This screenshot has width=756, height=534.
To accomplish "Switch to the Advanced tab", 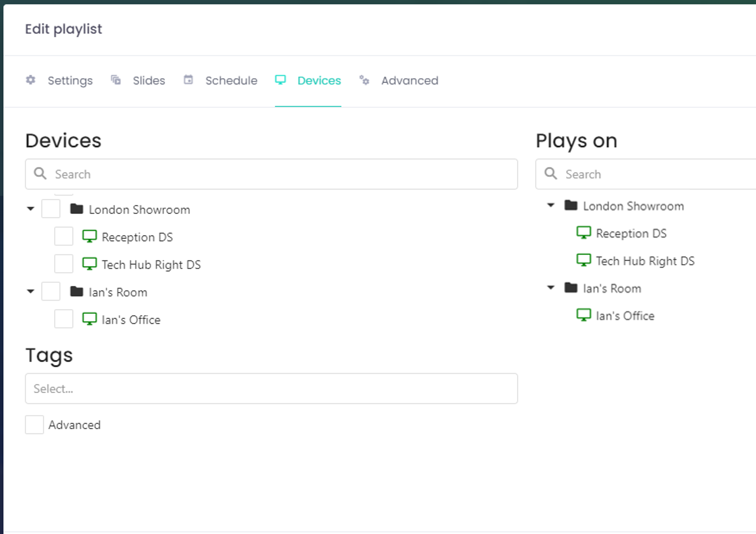I will coord(399,80).
